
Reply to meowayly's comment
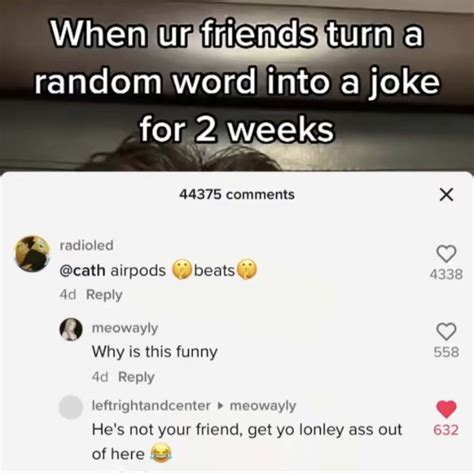click(136, 377)
